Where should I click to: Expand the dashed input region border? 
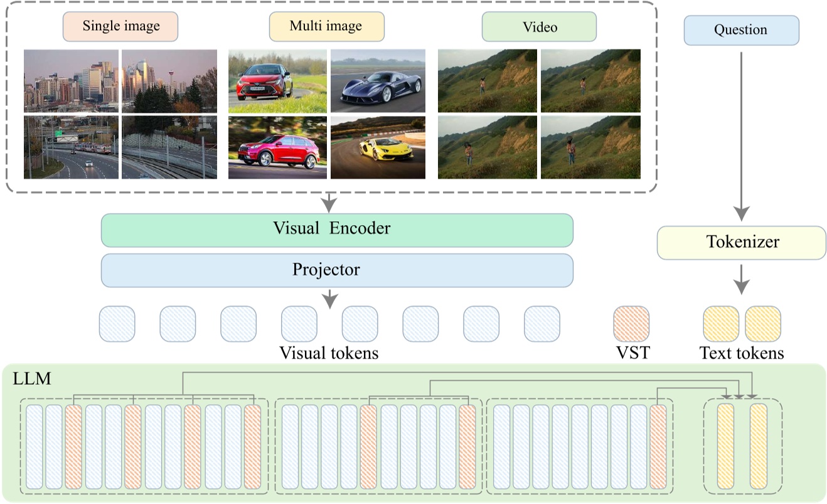(x=331, y=6)
